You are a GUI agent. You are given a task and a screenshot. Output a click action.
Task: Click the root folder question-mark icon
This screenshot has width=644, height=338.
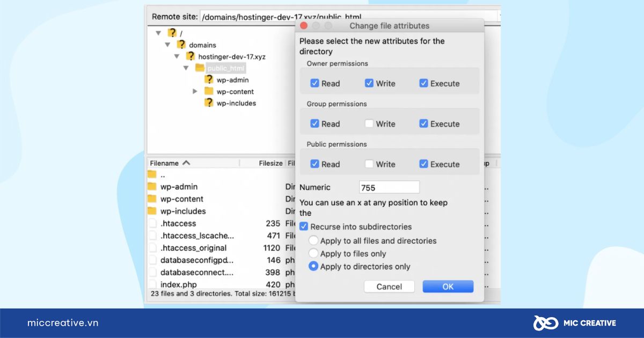click(x=172, y=33)
